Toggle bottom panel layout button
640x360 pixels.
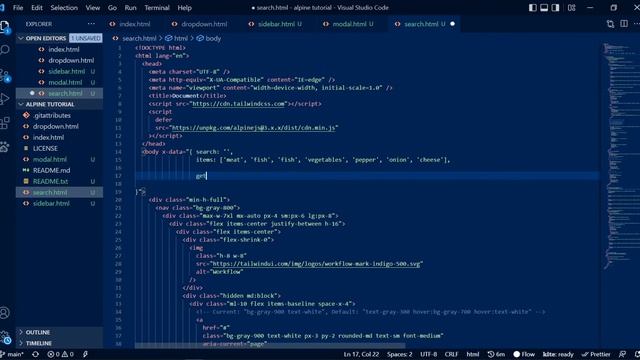pos(544,8)
